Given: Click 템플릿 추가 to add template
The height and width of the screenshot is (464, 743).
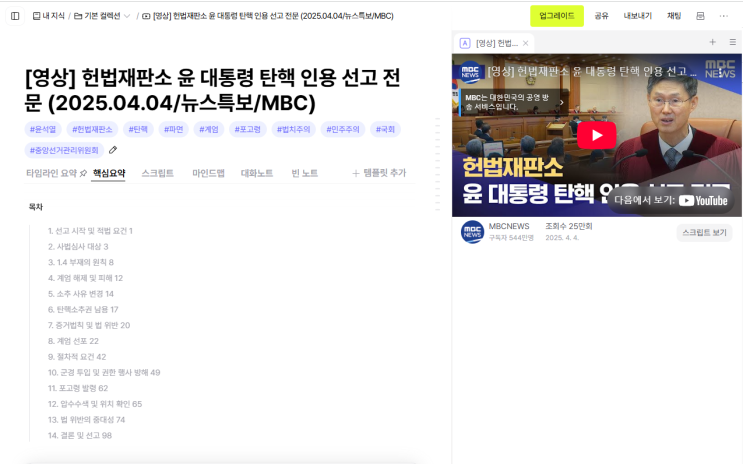Looking at the screenshot, I should click(379, 173).
